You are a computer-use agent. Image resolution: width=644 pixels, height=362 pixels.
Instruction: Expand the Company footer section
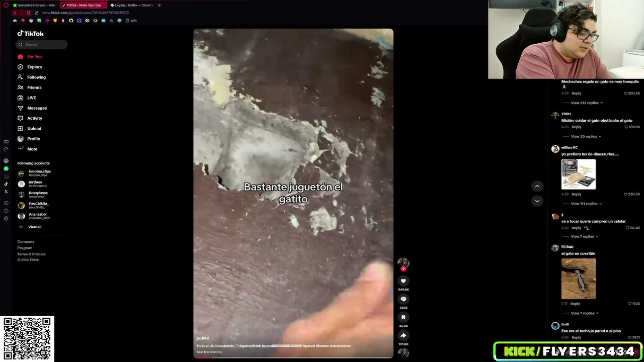pyautogui.click(x=26, y=242)
